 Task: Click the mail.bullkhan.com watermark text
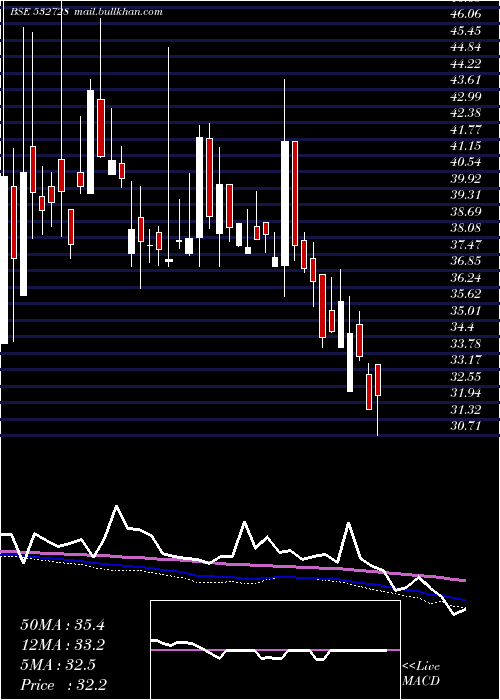[117, 12]
